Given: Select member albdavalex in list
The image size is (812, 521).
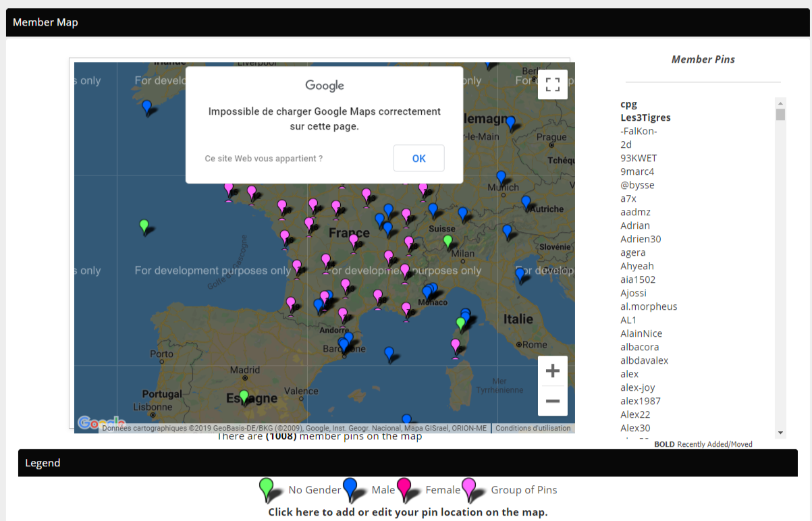Looking at the screenshot, I should tap(645, 360).
